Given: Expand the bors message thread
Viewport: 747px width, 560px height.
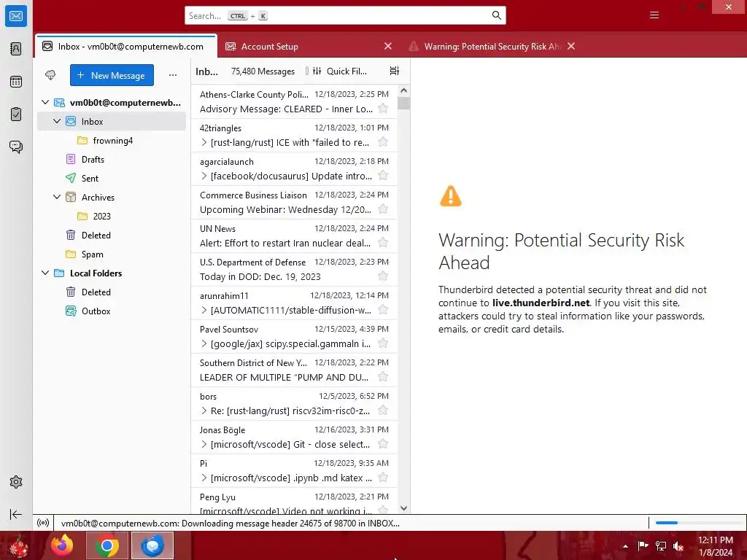Looking at the screenshot, I should coord(204,411).
